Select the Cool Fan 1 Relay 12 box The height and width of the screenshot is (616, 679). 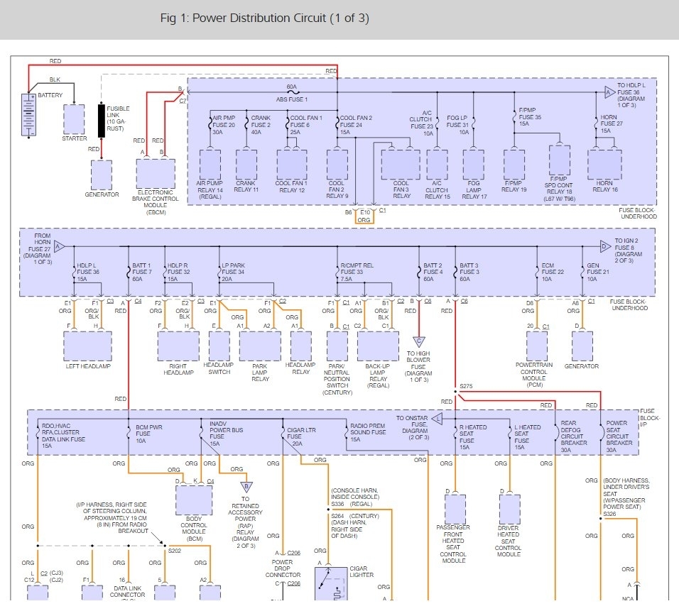click(292, 165)
